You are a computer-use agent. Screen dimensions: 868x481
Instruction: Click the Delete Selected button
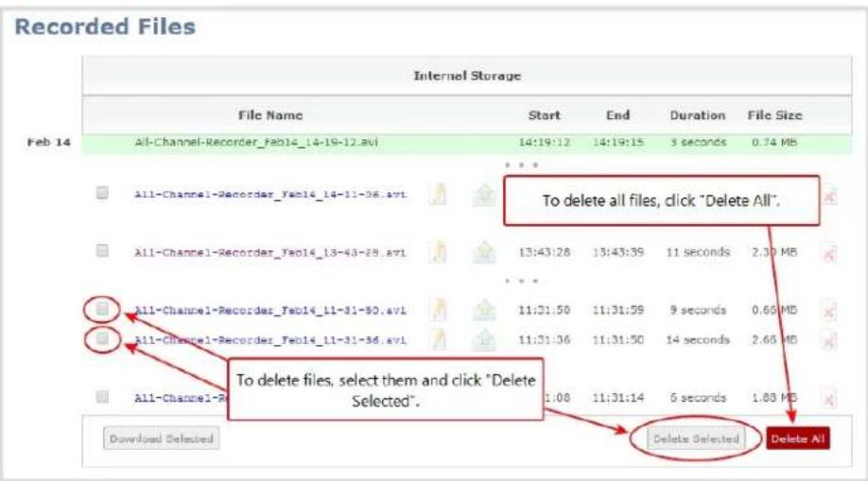point(696,438)
